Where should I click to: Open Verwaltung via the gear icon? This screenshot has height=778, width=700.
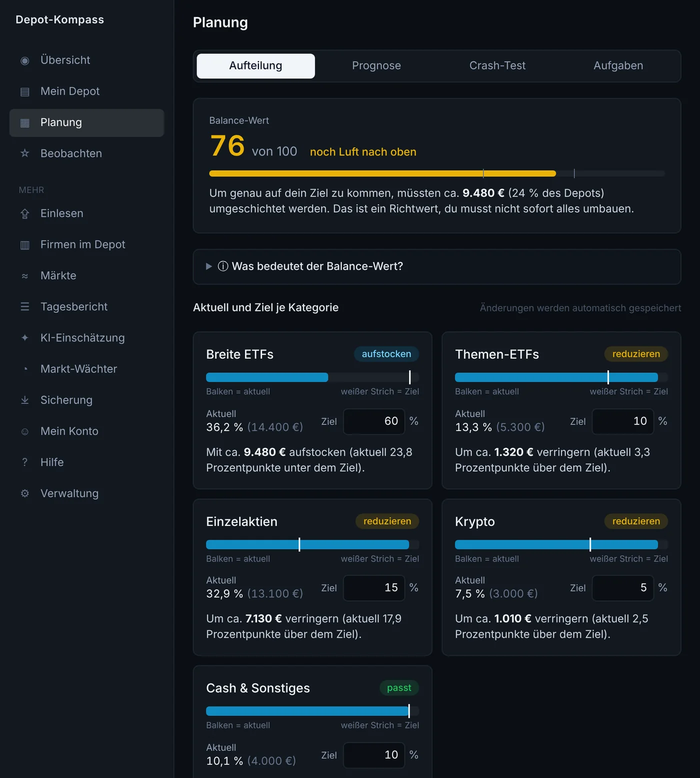(x=24, y=493)
